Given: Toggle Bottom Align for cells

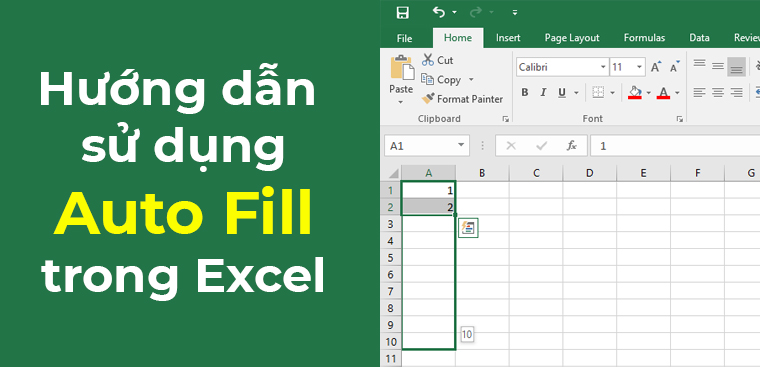Looking at the screenshot, I should pyautogui.click(x=736, y=67).
